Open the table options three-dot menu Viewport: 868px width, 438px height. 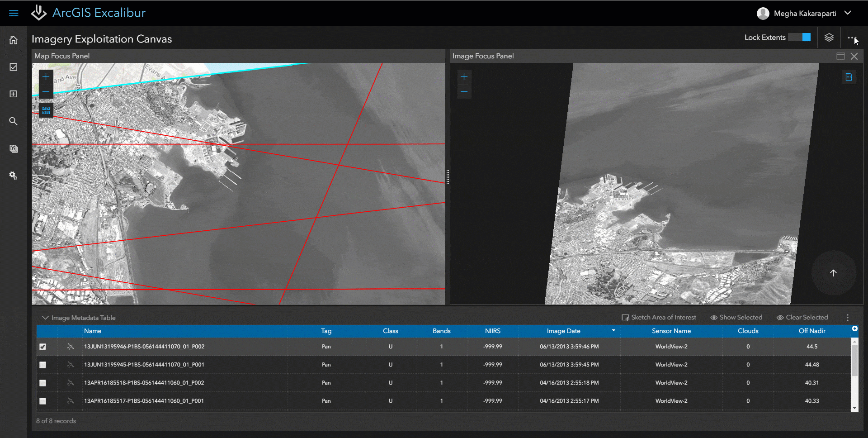pos(848,317)
